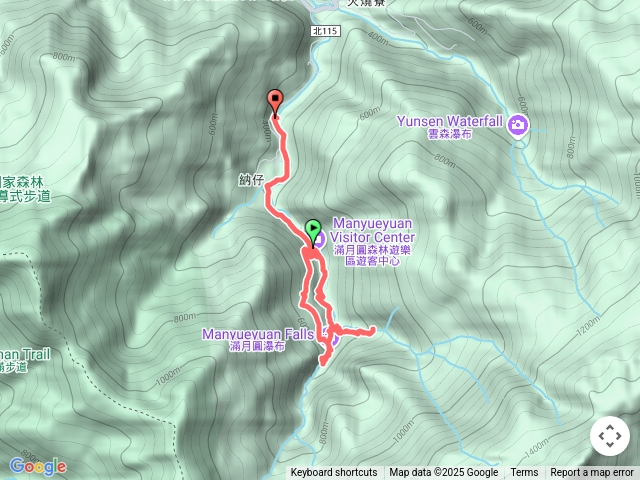
Task: Select Yunsen Waterfall label text
Action: 449,121
